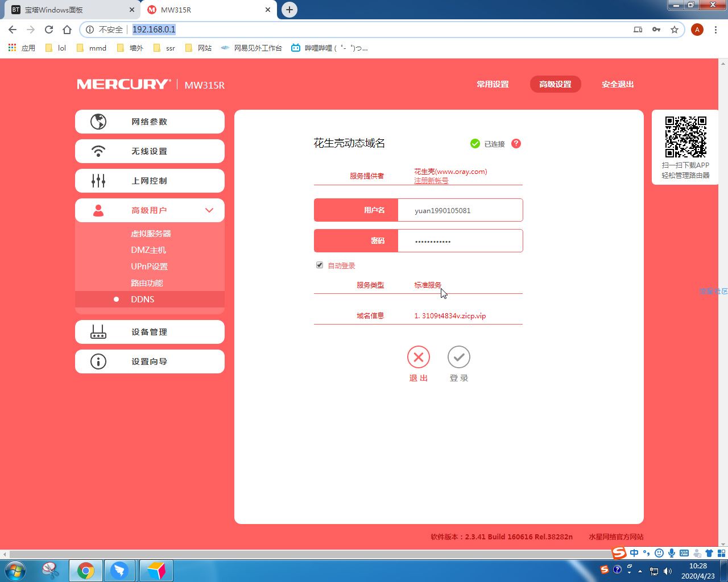Open 无线设置 Wi-Fi sidebar item
This screenshot has width=728, height=582.
150,151
